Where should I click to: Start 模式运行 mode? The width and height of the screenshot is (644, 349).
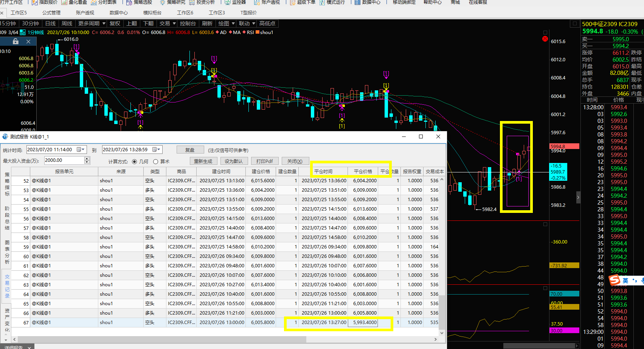tap(332, 2)
